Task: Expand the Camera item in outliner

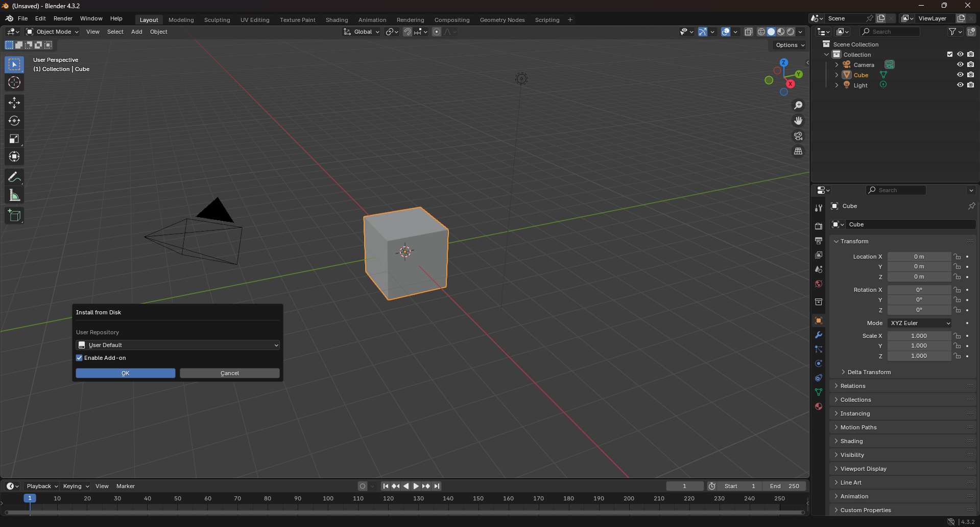Action: (x=836, y=65)
